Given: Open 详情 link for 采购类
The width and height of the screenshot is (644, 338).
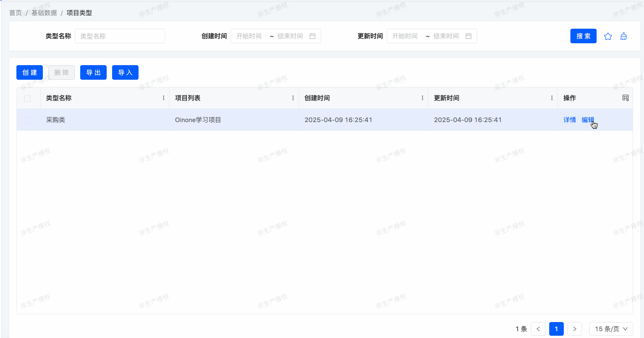Looking at the screenshot, I should point(570,120).
